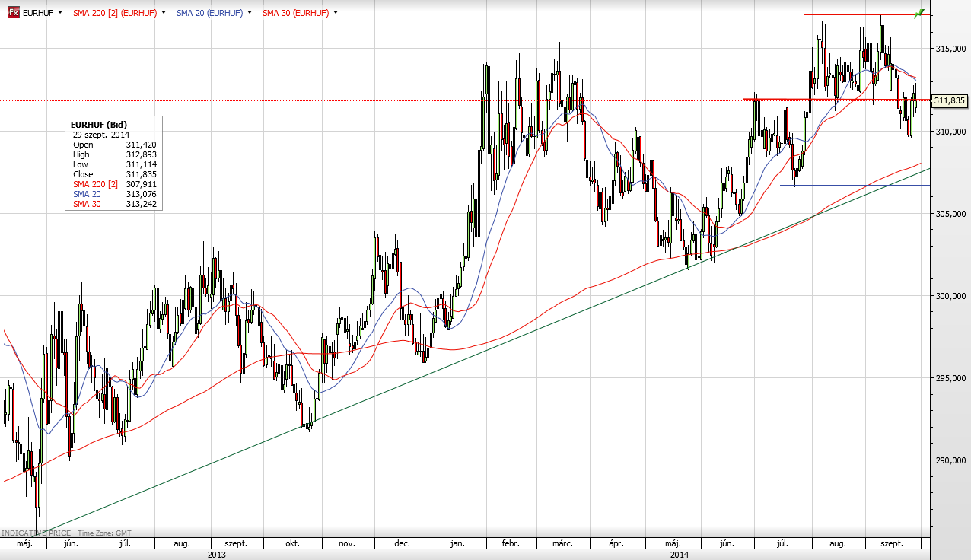Click the nov. month label

tap(347, 544)
